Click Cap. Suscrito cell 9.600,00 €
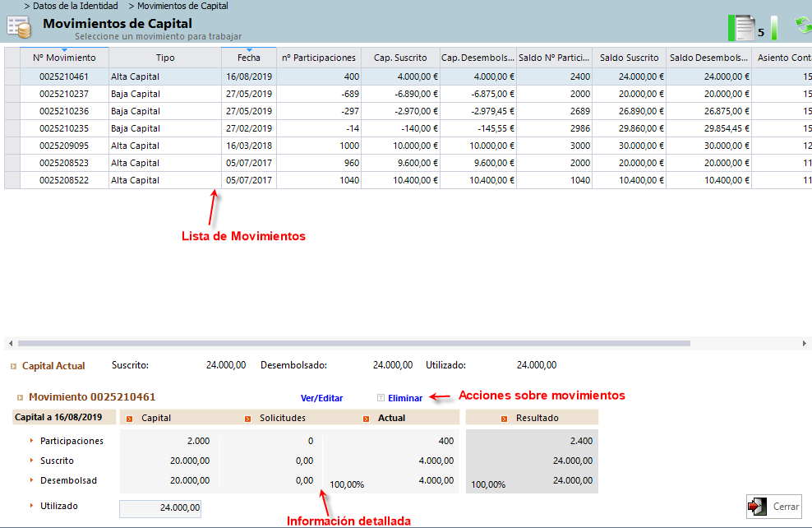812x528 pixels. point(400,163)
